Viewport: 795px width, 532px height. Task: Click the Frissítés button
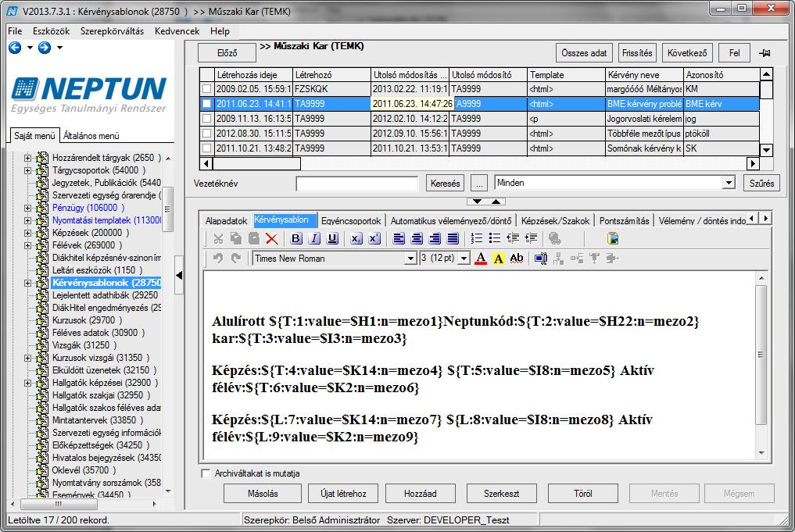pyautogui.click(x=637, y=53)
